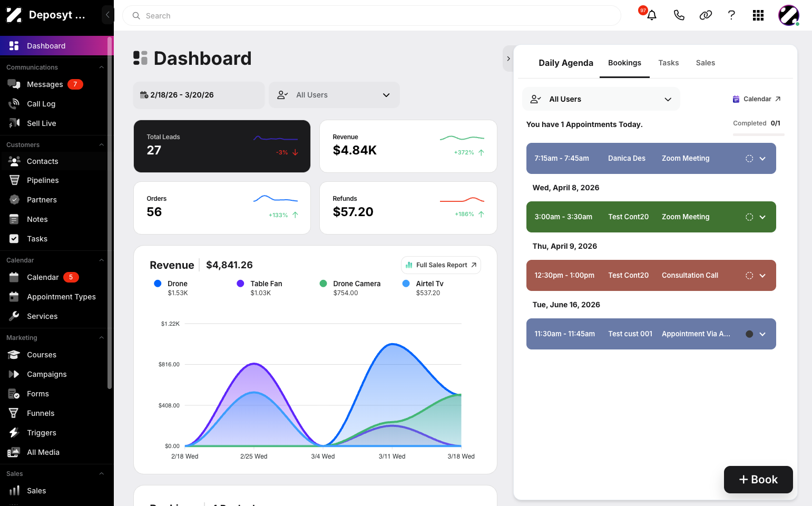812x506 pixels.
Task: Open the notifications bell icon
Action: 652,15
